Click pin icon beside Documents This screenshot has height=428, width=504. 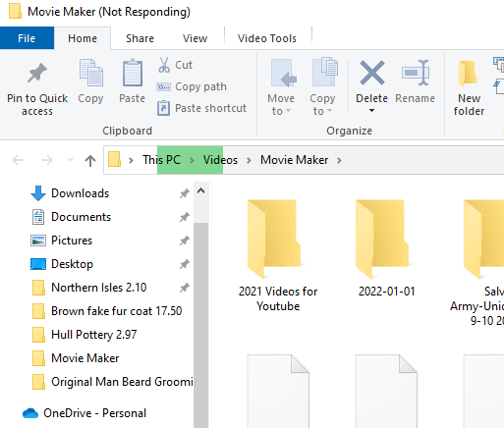pos(185,217)
